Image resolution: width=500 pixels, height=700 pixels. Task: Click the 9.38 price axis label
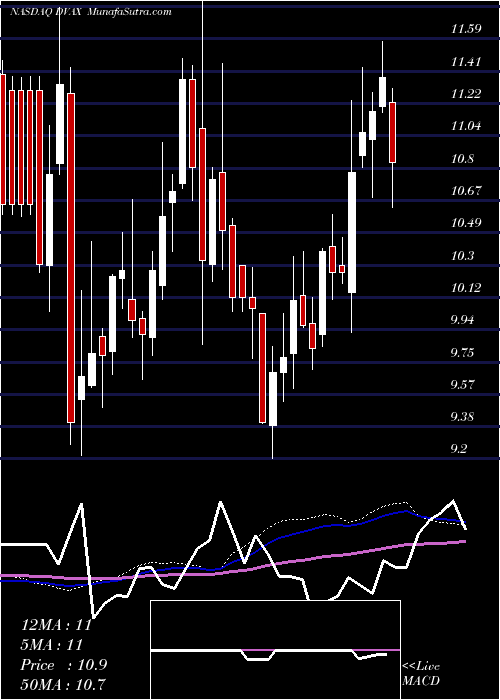tap(462, 417)
